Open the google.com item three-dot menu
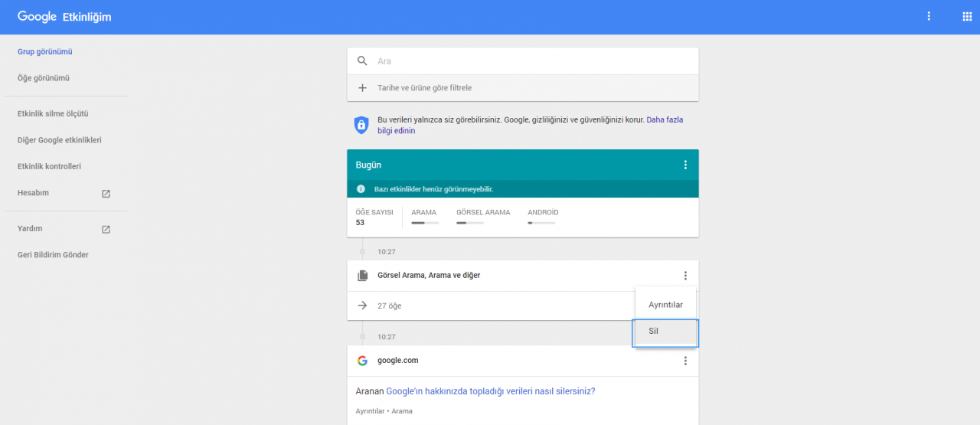 point(685,361)
